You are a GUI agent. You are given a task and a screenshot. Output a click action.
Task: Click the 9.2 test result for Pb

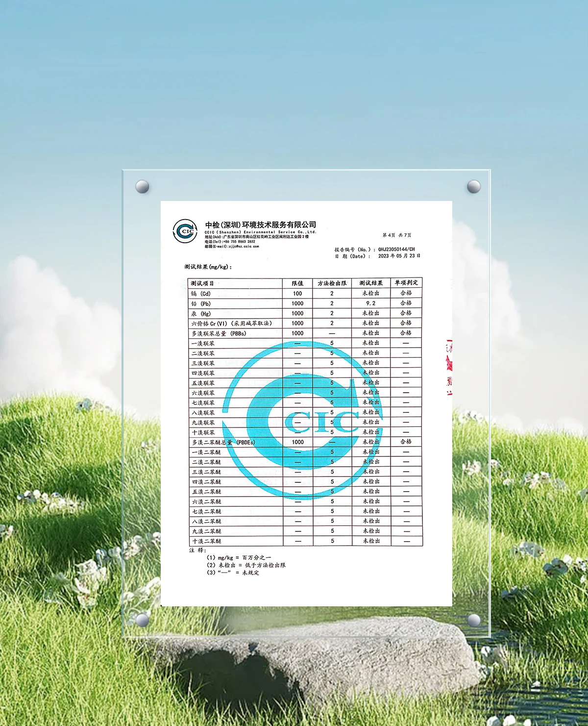(371, 303)
